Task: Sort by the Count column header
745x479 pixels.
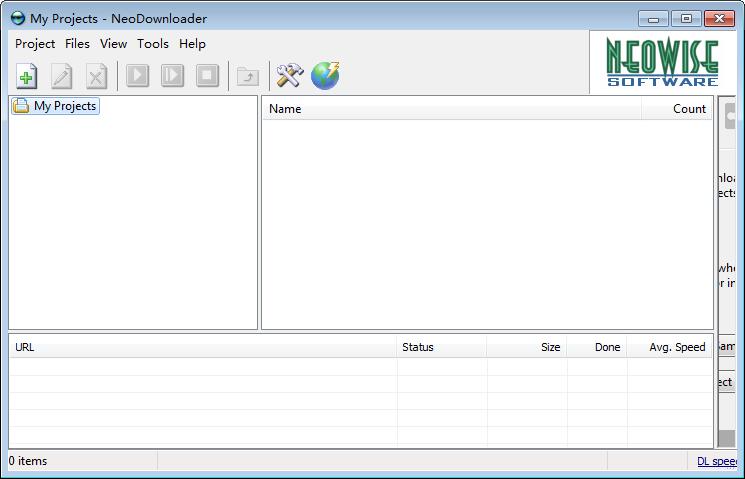Action: click(677, 109)
